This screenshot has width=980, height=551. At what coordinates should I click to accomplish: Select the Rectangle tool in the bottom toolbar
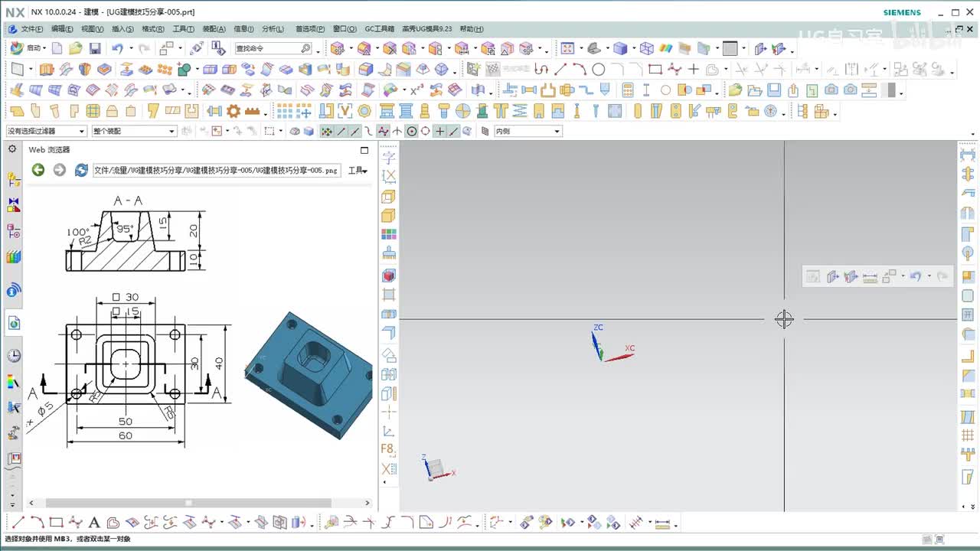pyautogui.click(x=56, y=523)
